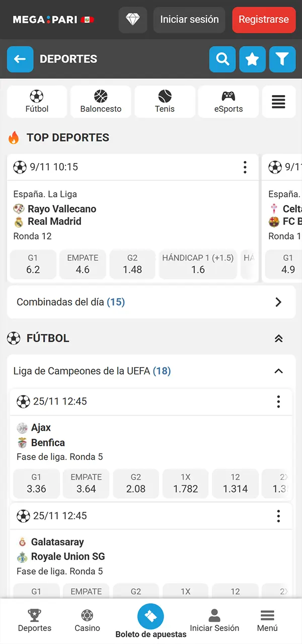This screenshot has height=644, width=302.
Task: Select G1 odds 3.36 for Ajax
Action: tap(36, 483)
